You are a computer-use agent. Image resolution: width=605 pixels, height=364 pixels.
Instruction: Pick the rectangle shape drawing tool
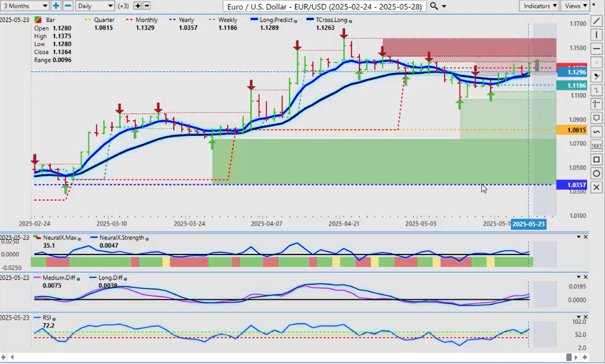point(596,160)
